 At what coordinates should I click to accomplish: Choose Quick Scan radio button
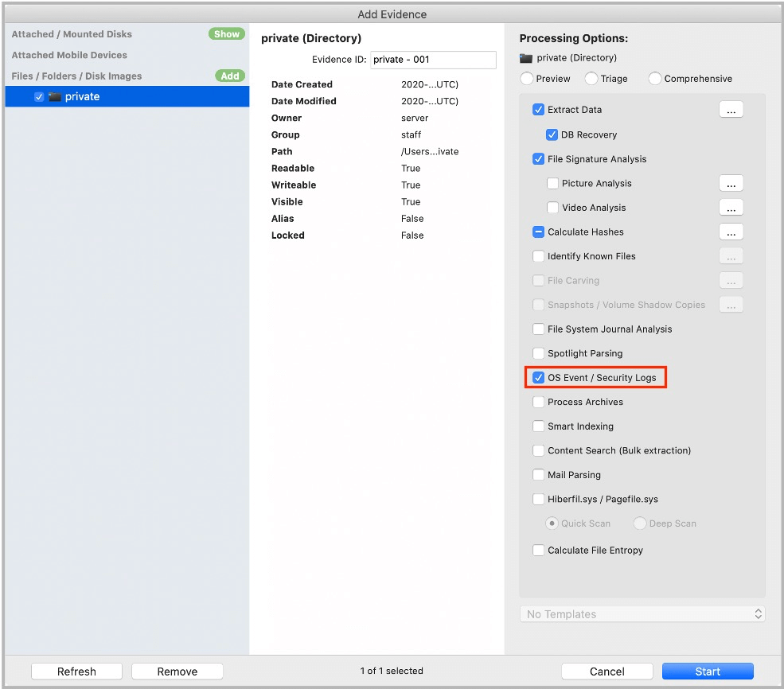pyautogui.click(x=552, y=524)
